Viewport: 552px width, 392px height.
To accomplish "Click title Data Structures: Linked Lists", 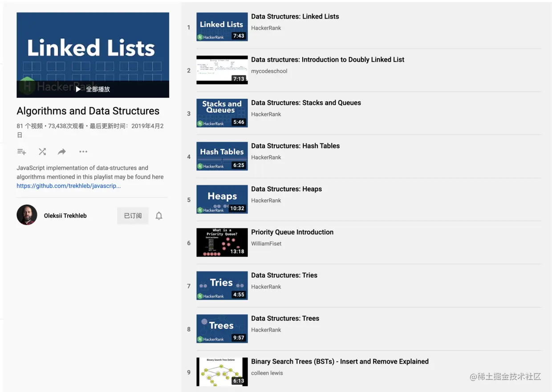I will pyautogui.click(x=295, y=16).
